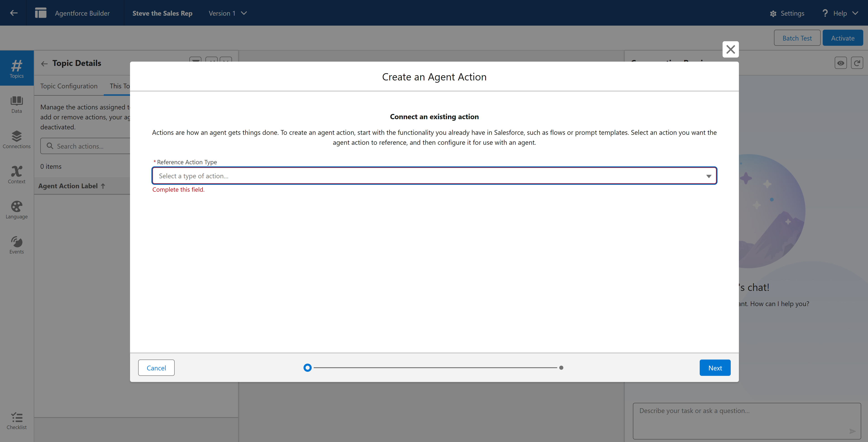Select the Topics panel icon

[x=17, y=68]
